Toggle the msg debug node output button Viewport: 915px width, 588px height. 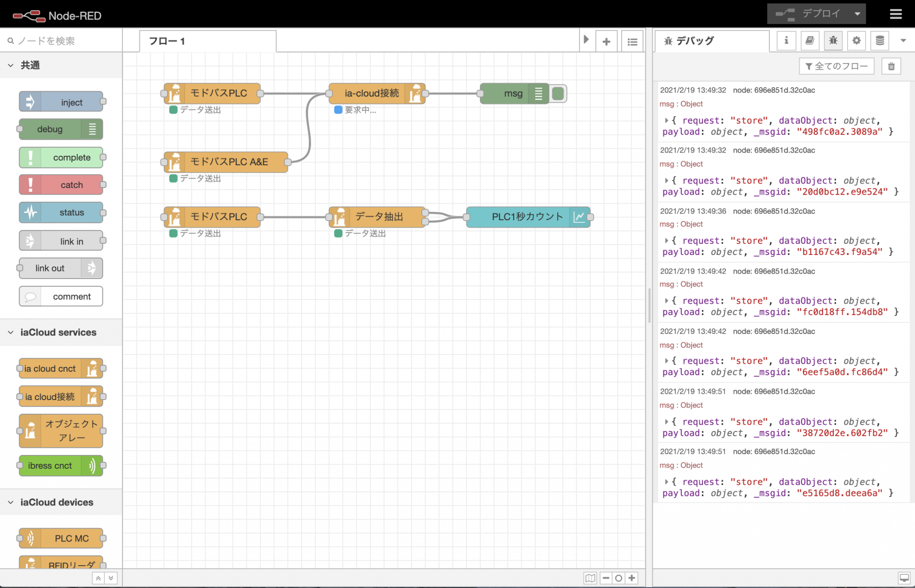(558, 93)
